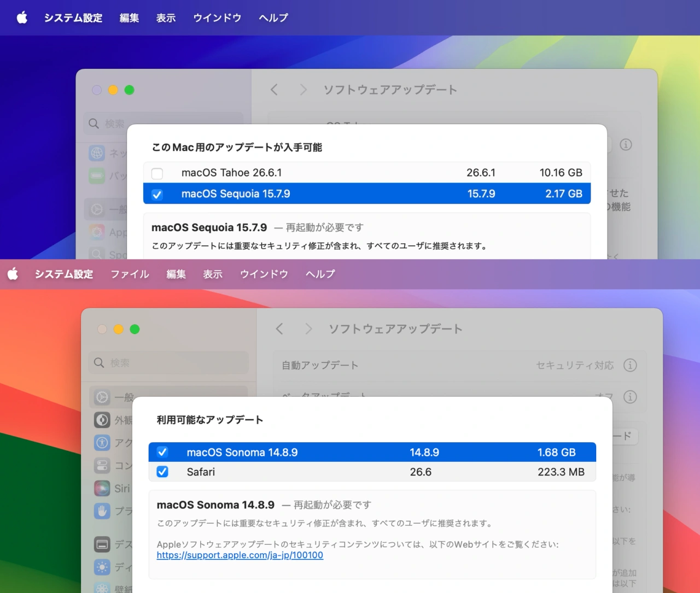Open ファイル menu in bottom menu bar
The width and height of the screenshot is (700, 593).
click(x=130, y=274)
